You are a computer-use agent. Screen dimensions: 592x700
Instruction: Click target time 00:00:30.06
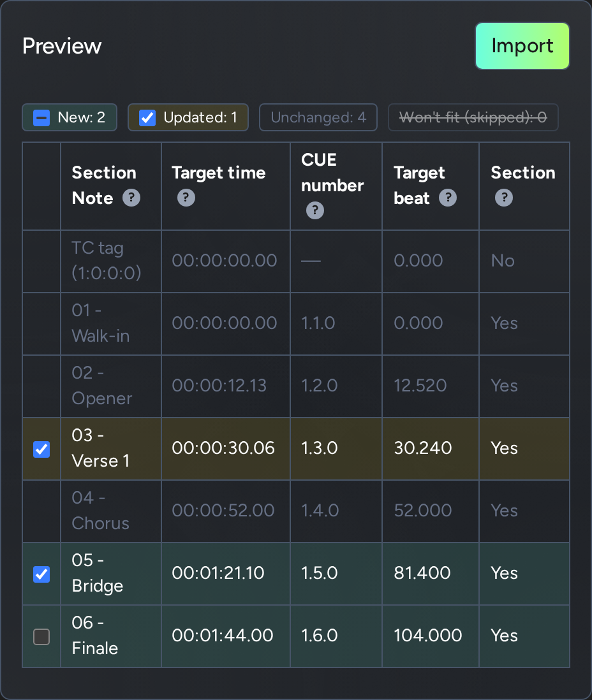tap(223, 448)
